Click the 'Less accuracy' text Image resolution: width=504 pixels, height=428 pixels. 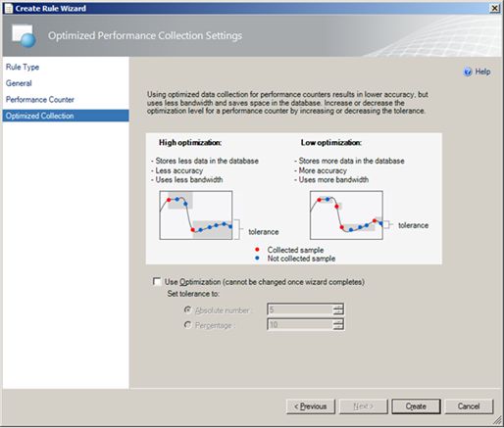tap(179, 170)
